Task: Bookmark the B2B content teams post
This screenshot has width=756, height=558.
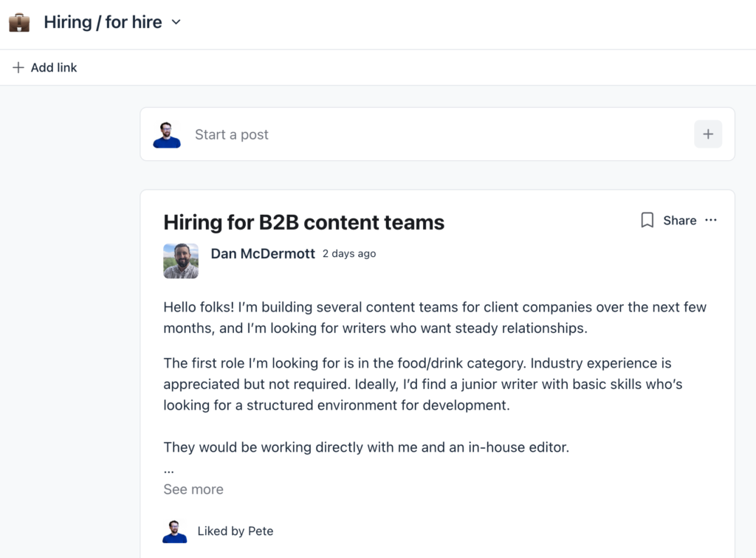Action: click(647, 220)
